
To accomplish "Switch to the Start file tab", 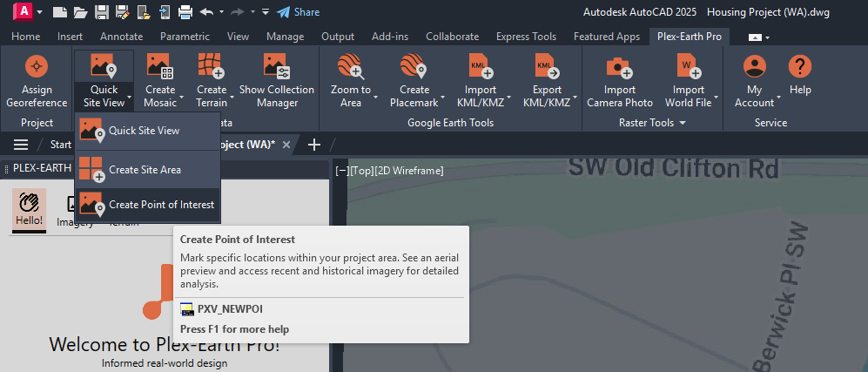I will [x=61, y=145].
